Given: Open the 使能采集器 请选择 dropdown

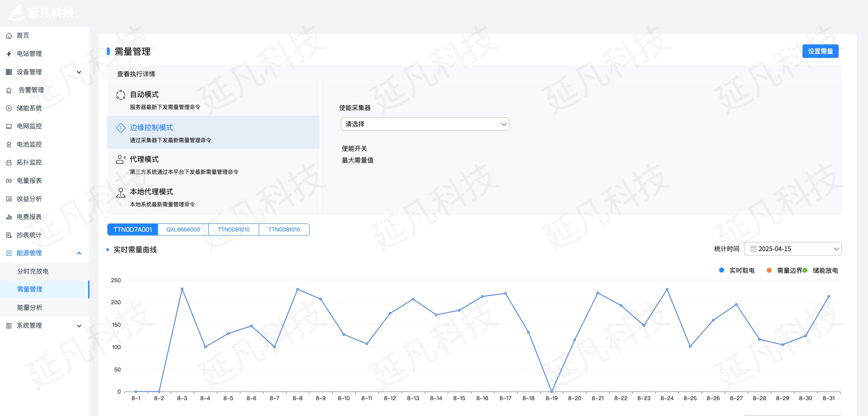Looking at the screenshot, I should [x=425, y=124].
